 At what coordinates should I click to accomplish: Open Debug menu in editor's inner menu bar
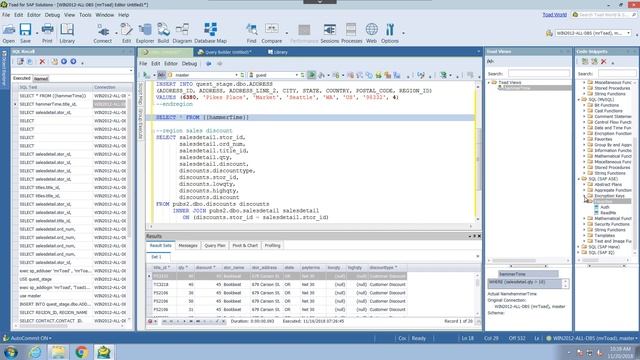pyautogui.click(x=189, y=64)
